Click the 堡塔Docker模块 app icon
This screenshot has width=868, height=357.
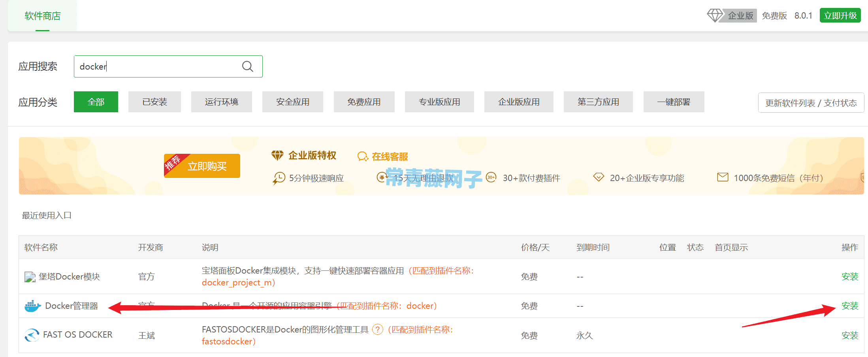pyautogui.click(x=30, y=276)
